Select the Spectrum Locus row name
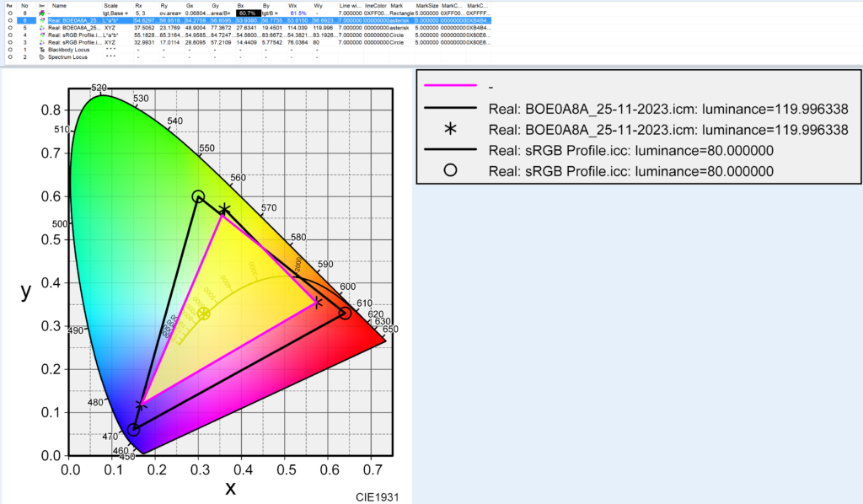 click(x=67, y=56)
